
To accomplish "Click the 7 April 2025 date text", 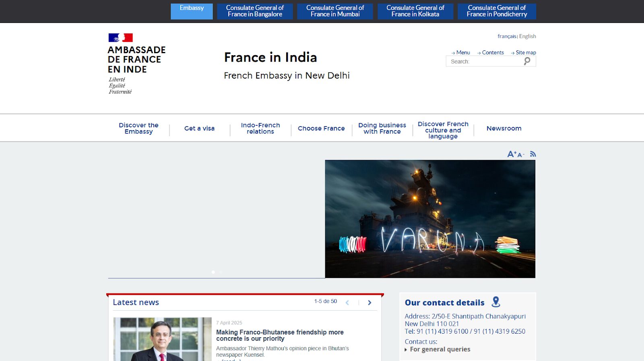I will pos(229,323).
